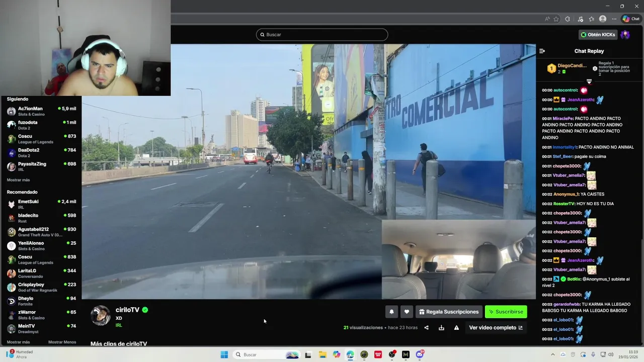Click chat user Stef_Beer
The height and width of the screenshot is (362, 644).
563,156
